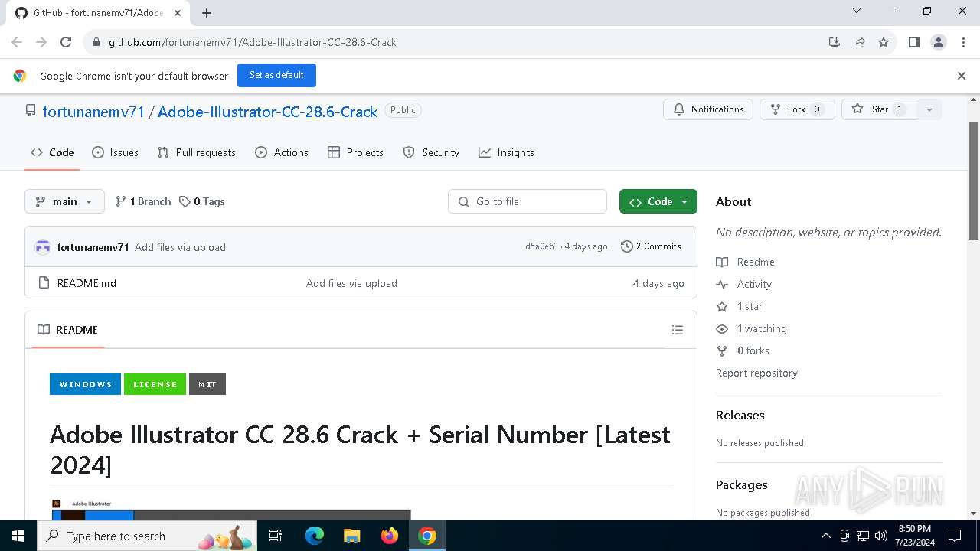The height and width of the screenshot is (551, 980).
Task: Open the Releases section heading
Action: [740, 415]
